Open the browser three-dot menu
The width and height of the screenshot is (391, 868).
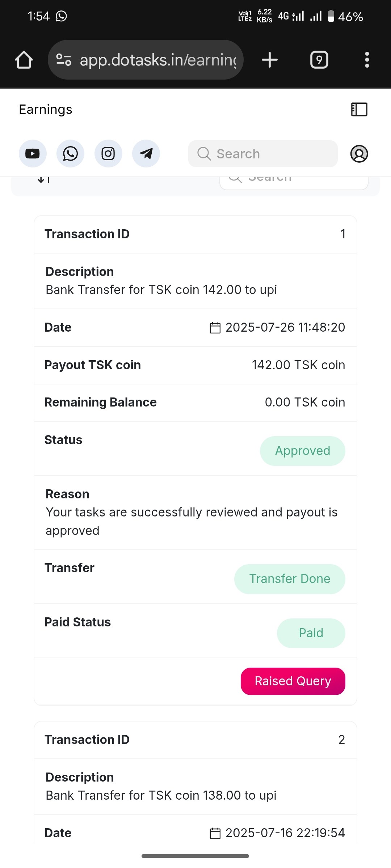pyautogui.click(x=367, y=60)
